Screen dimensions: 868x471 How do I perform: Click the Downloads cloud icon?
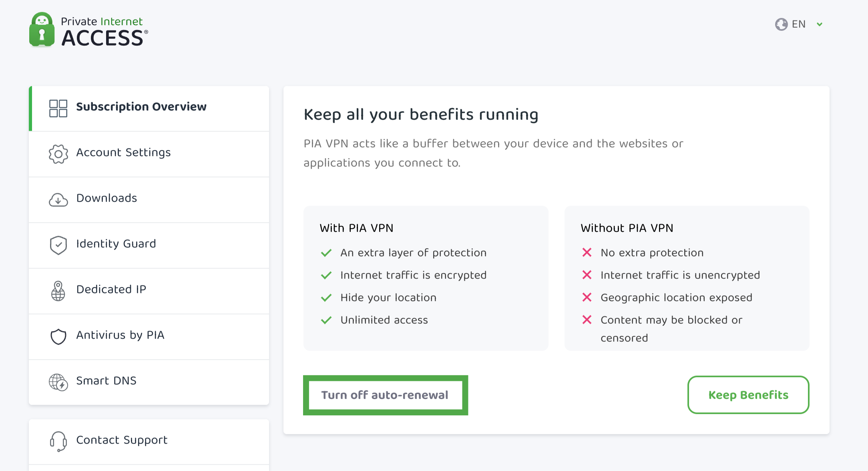click(58, 199)
